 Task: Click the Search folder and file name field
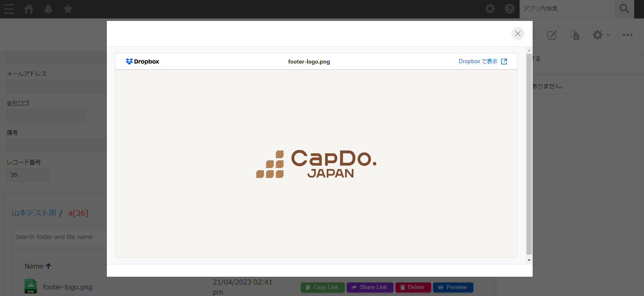tap(60, 237)
